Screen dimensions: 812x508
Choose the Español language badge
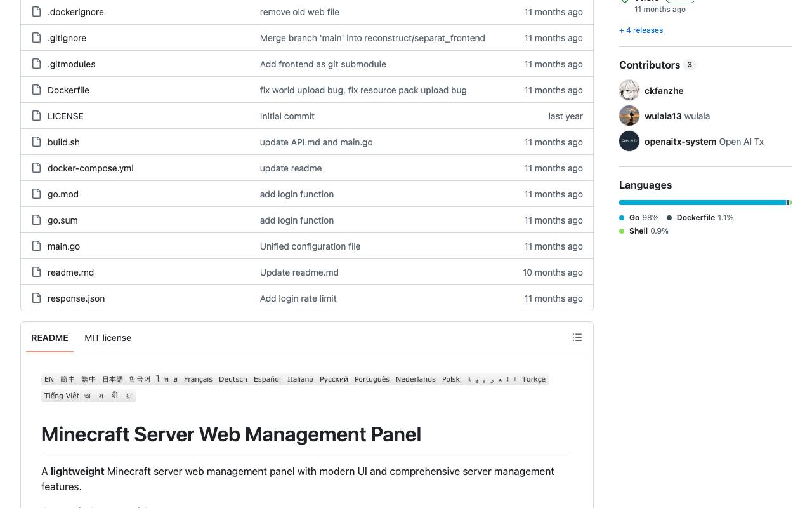(267, 379)
